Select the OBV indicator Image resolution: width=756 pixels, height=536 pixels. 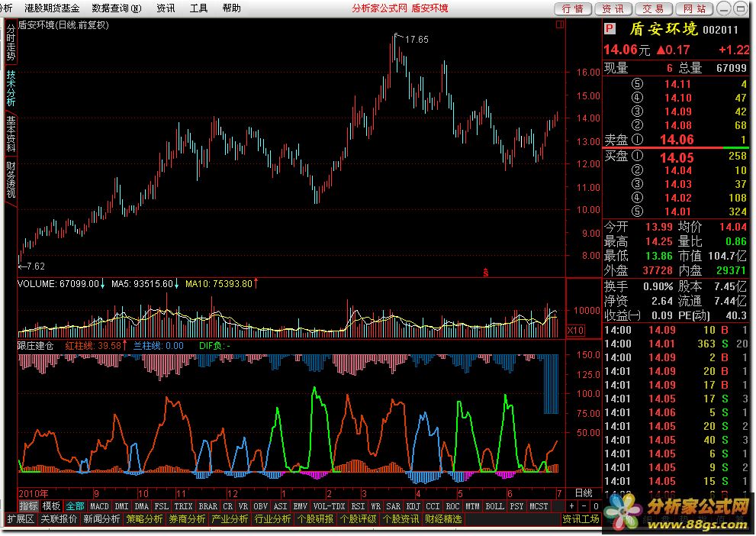click(260, 506)
